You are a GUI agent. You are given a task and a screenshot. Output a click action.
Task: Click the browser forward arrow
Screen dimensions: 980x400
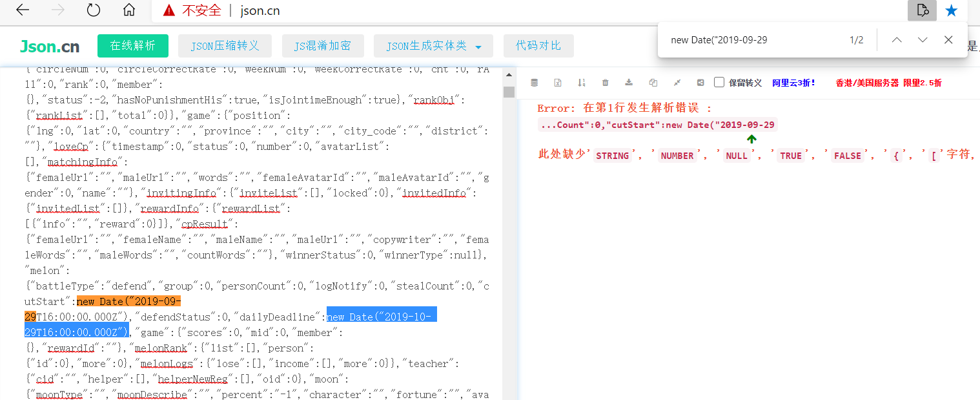[58, 10]
